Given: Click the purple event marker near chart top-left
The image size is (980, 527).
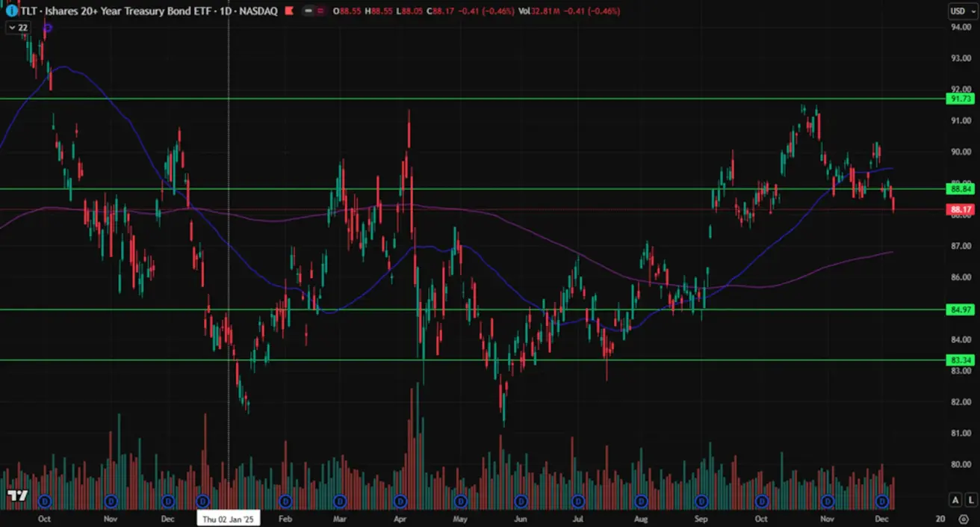Looking at the screenshot, I should pyautogui.click(x=48, y=28).
